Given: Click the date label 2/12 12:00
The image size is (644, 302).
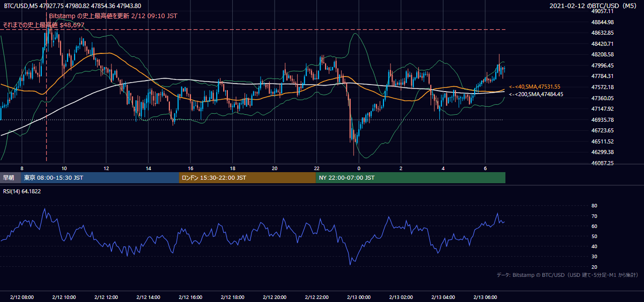Looking at the screenshot, I should click(x=106, y=297).
